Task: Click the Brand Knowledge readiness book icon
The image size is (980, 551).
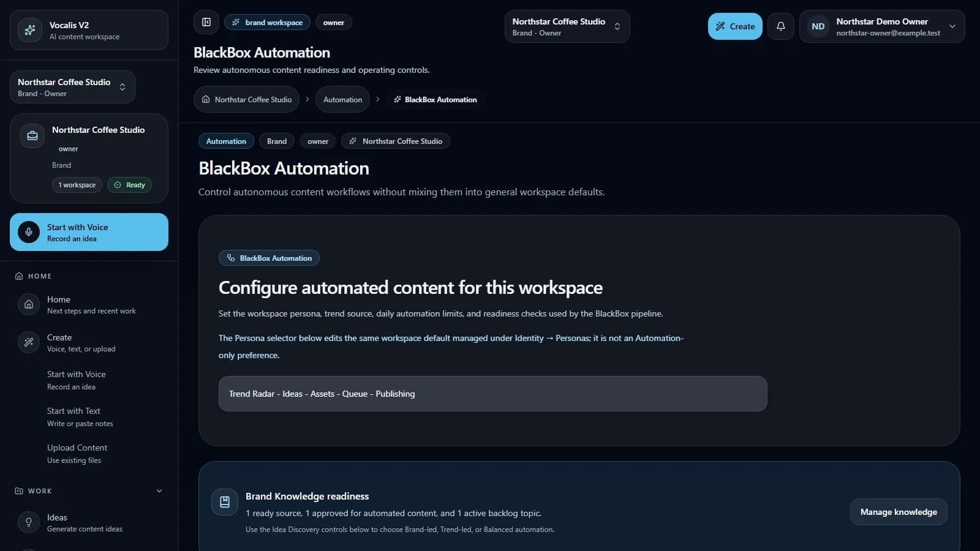Action: (x=225, y=502)
